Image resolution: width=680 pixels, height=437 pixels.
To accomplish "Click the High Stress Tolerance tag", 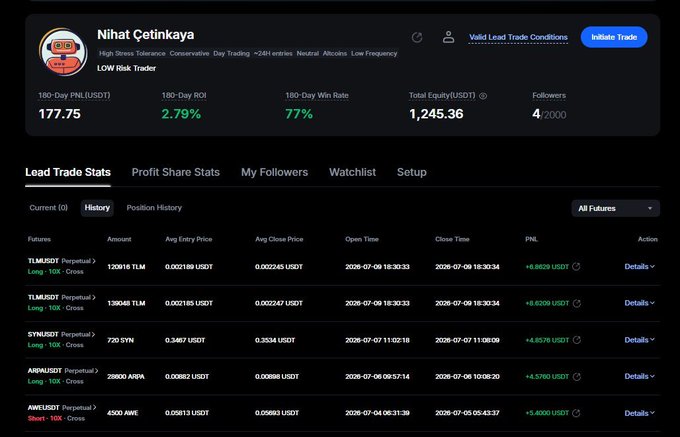I will point(132,53).
